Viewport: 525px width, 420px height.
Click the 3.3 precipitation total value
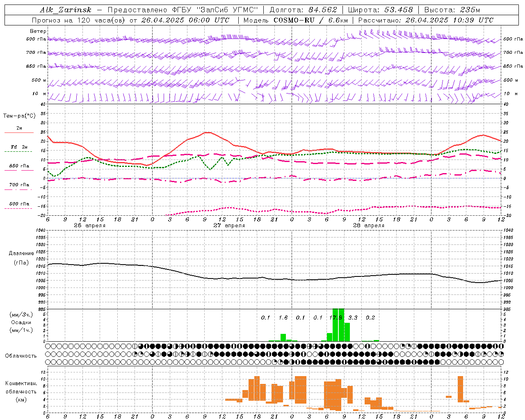click(x=353, y=318)
